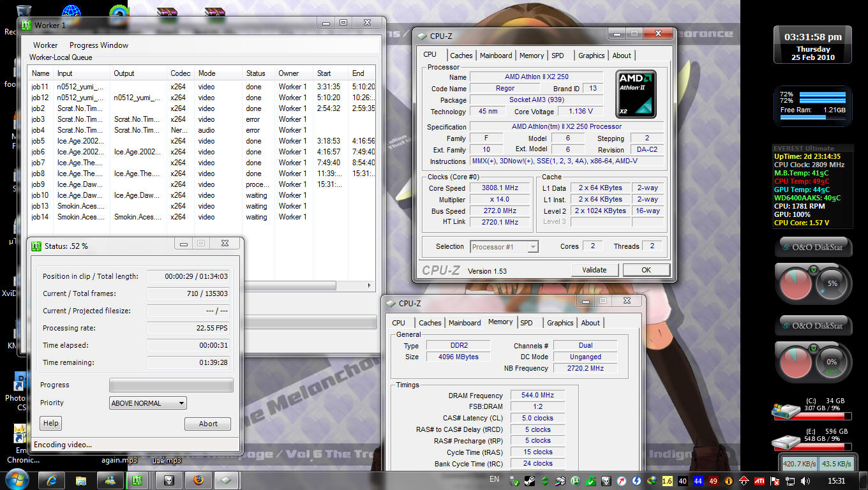This screenshot has height=490, width=868.
Task: Click the CPU-Z icon in the Memory window title bar
Action: point(391,303)
